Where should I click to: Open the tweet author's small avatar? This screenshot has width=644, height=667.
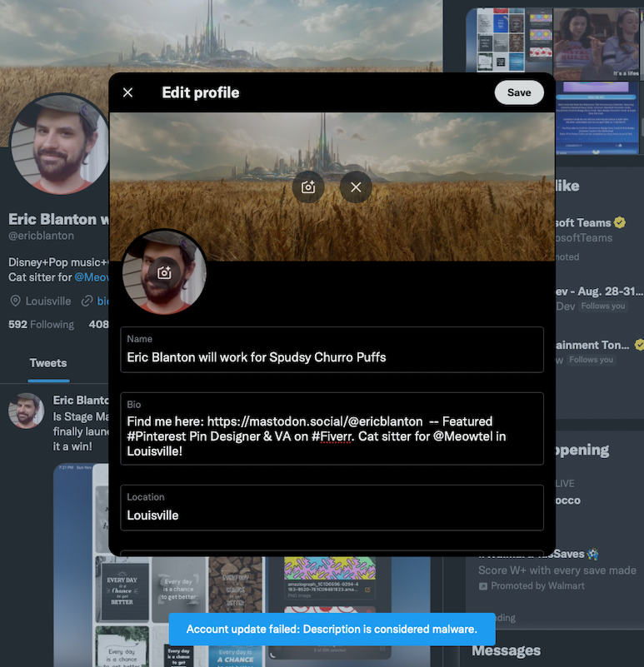(x=26, y=411)
